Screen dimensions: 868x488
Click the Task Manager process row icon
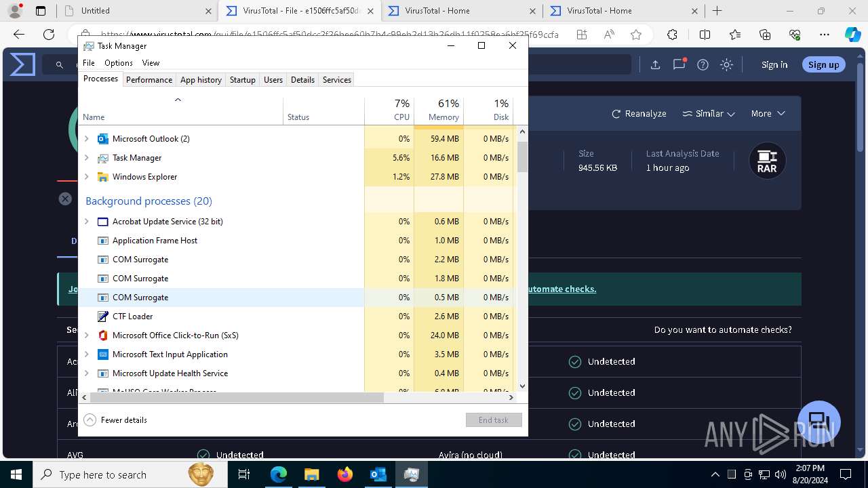(x=103, y=158)
